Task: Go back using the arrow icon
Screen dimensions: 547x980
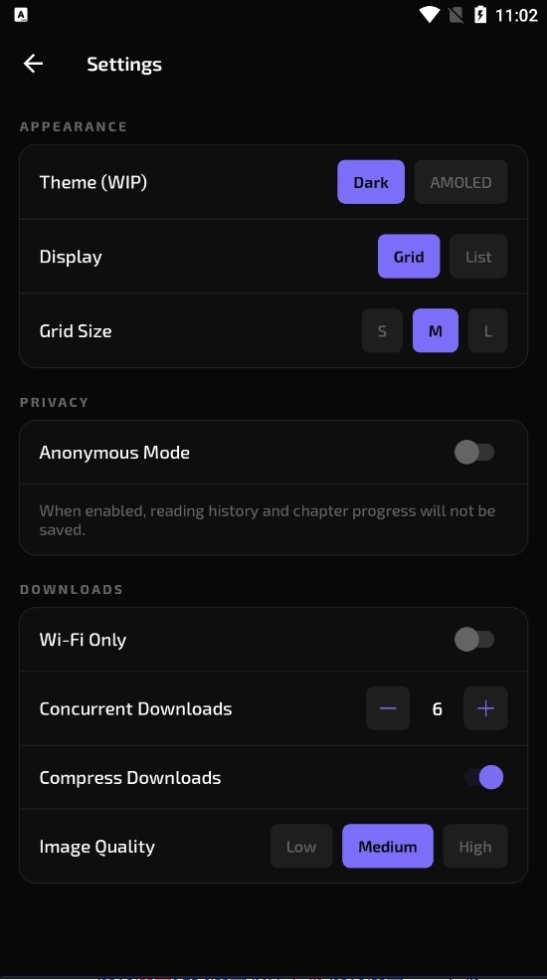Action: pos(33,63)
